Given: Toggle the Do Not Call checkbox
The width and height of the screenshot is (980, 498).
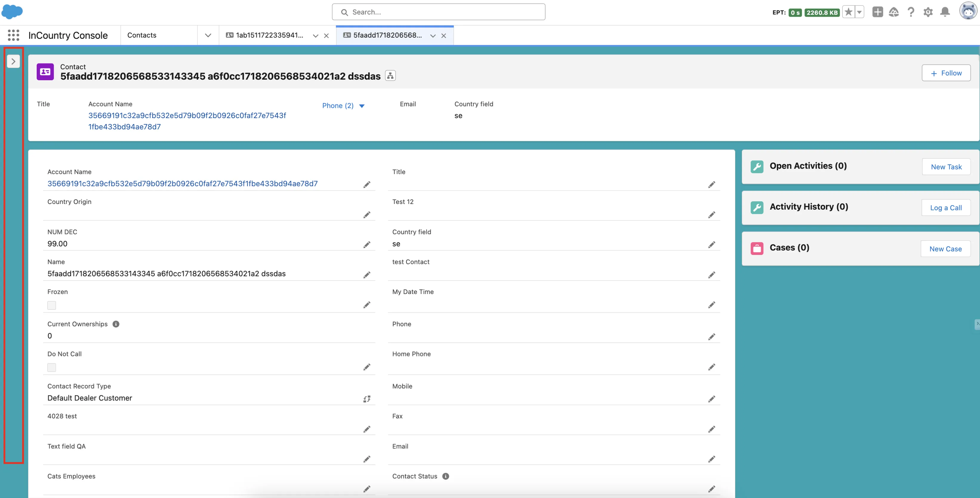Looking at the screenshot, I should pos(52,367).
